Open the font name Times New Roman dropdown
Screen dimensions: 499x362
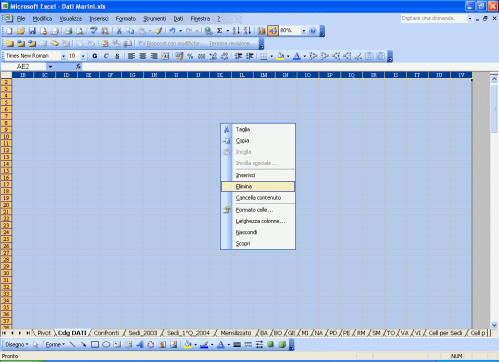click(63, 56)
